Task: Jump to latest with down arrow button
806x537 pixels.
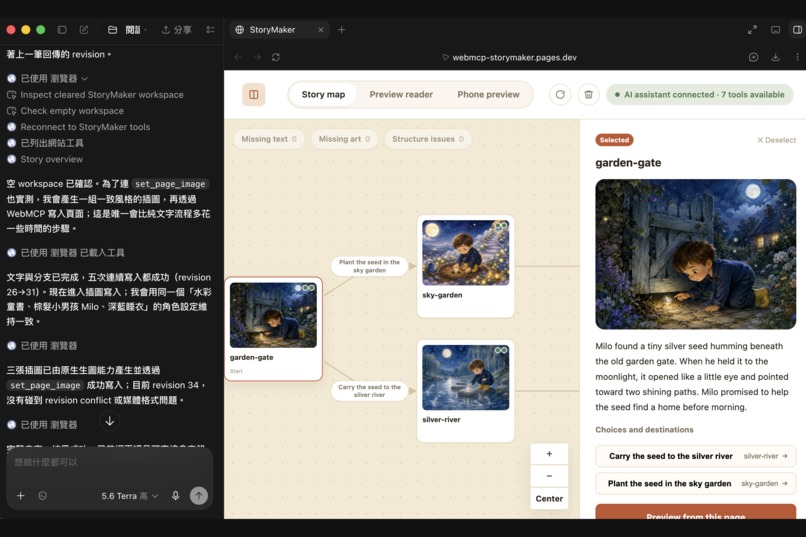Action: pos(109,421)
